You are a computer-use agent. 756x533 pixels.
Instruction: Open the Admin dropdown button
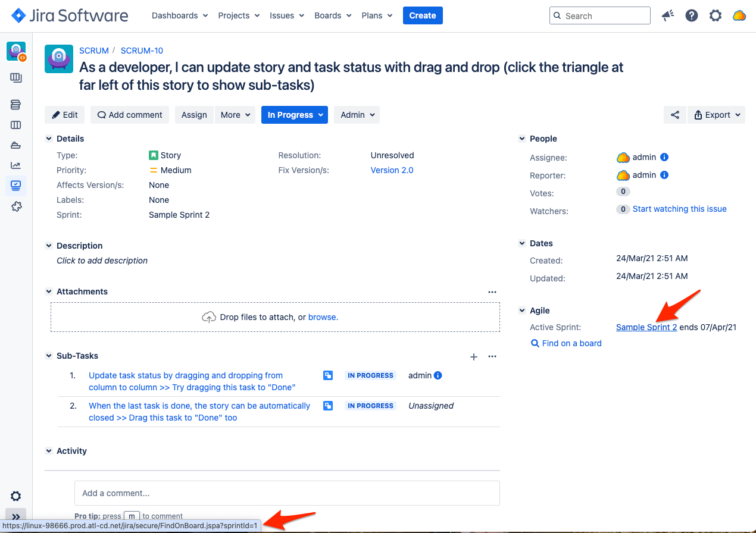[x=357, y=115]
